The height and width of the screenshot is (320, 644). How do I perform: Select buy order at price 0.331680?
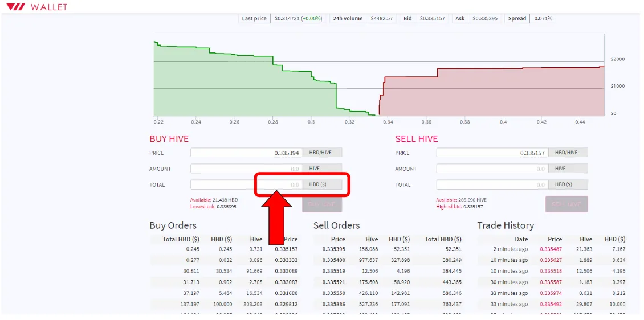pos(225,293)
